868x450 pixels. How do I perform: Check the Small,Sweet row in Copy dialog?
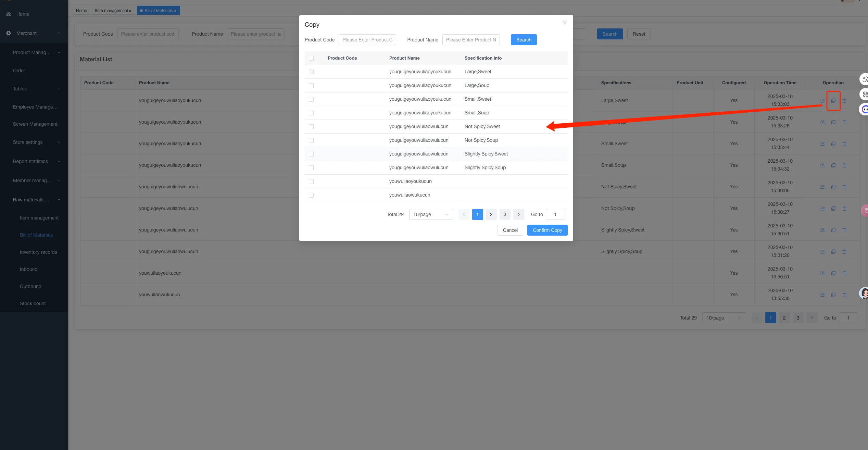click(x=311, y=99)
